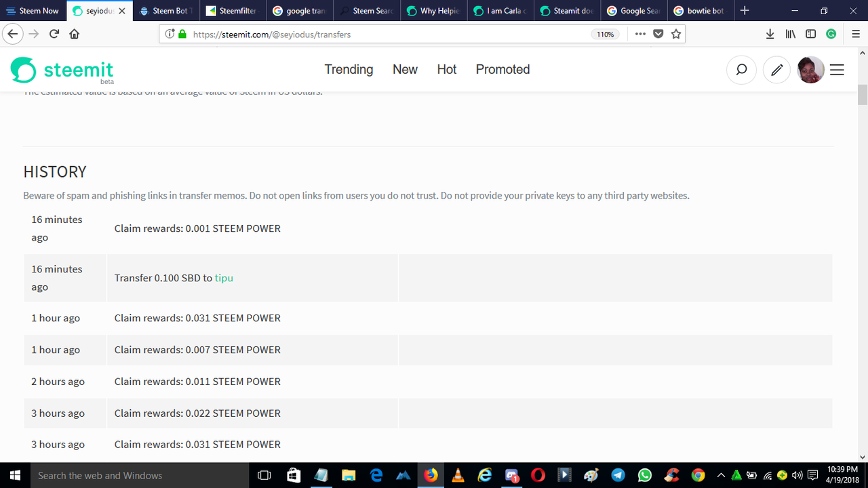This screenshot has width=868, height=488.
Task: Bookmark this page with the star
Action: click(x=676, y=34)
